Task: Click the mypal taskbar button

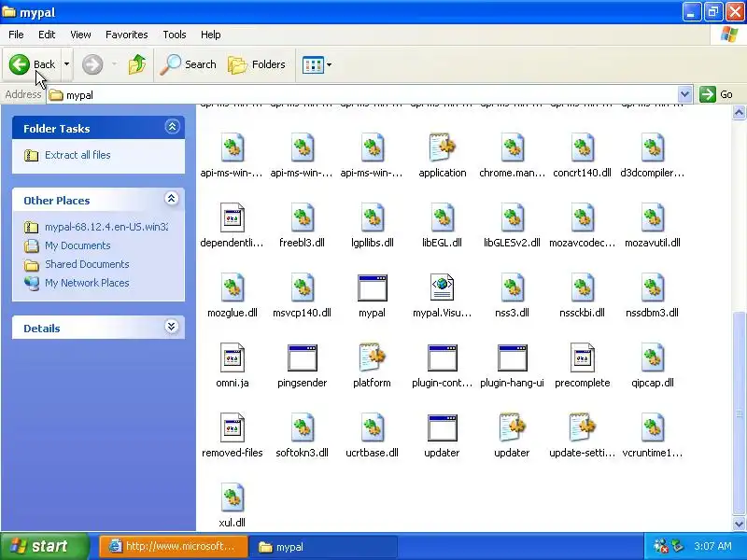Action: click(x=323, y=547)
